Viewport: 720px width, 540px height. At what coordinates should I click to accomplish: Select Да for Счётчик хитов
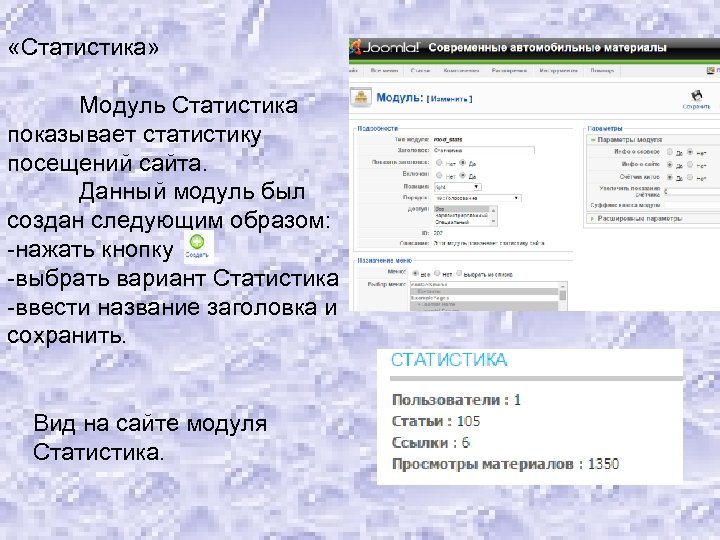coord(670,177)
